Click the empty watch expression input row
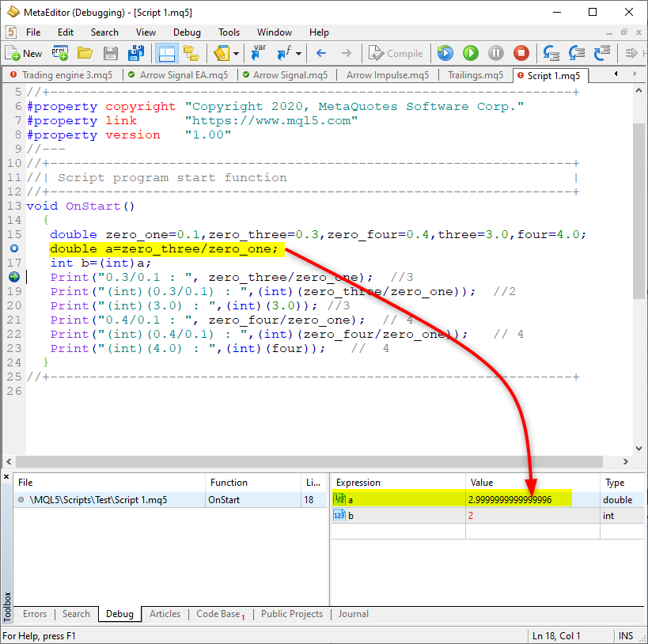Viewport: 648px width, 644px height. [x=487, y=531]
